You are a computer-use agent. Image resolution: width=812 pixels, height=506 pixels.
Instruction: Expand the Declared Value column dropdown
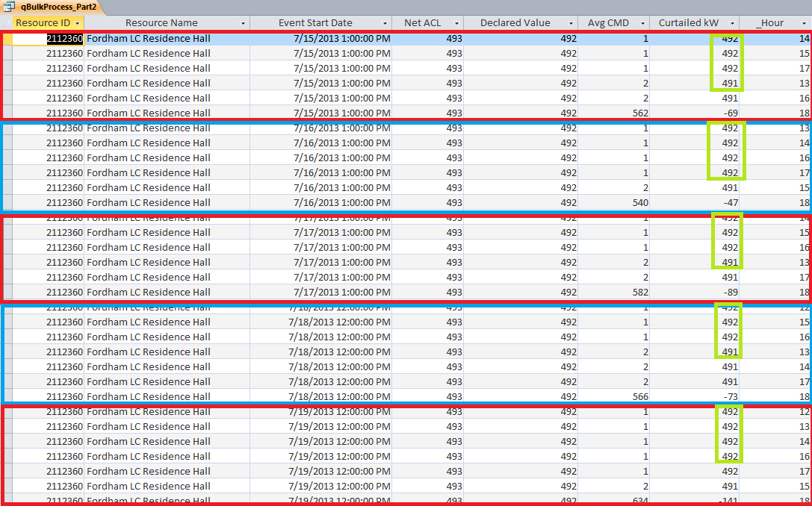[571, 23]
